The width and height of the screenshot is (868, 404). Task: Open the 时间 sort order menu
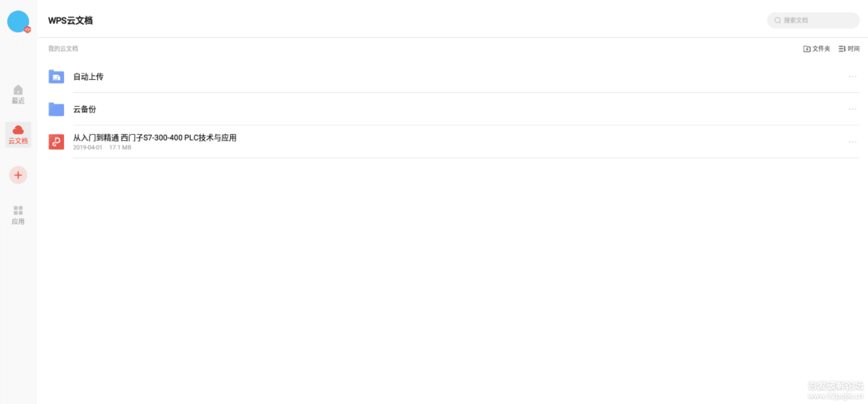point(849,49)
